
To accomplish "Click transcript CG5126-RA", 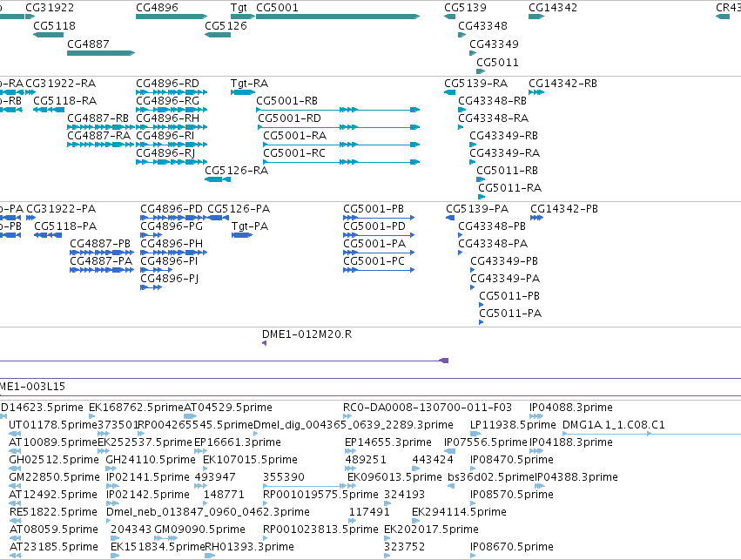I will point(236,170).
